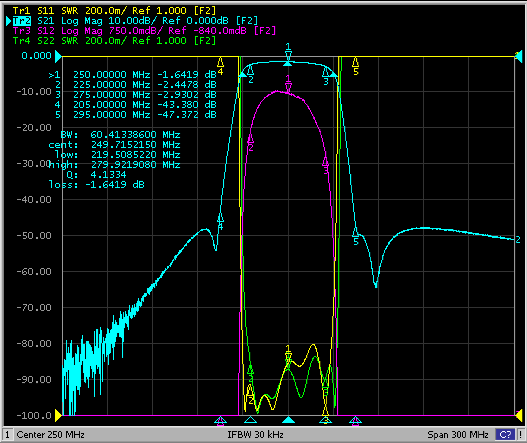Click the Center 250 MHz readout
The image size is (527, 443).
point(50,435)
